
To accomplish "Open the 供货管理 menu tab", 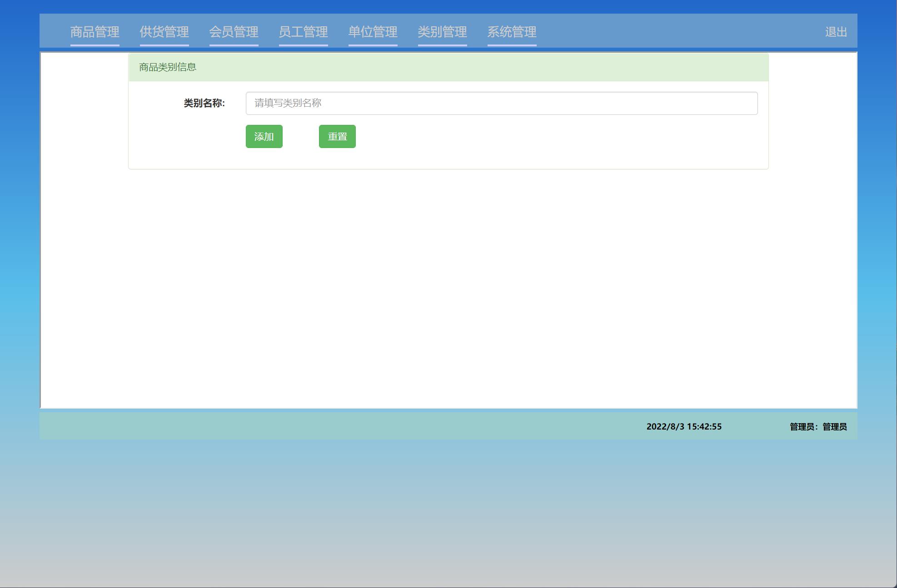I will coord(164,32).
